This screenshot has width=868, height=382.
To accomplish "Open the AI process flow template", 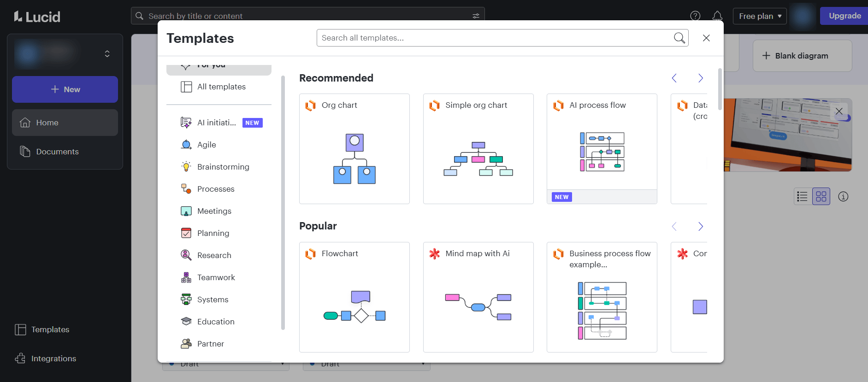I will [x=602, y=149].
